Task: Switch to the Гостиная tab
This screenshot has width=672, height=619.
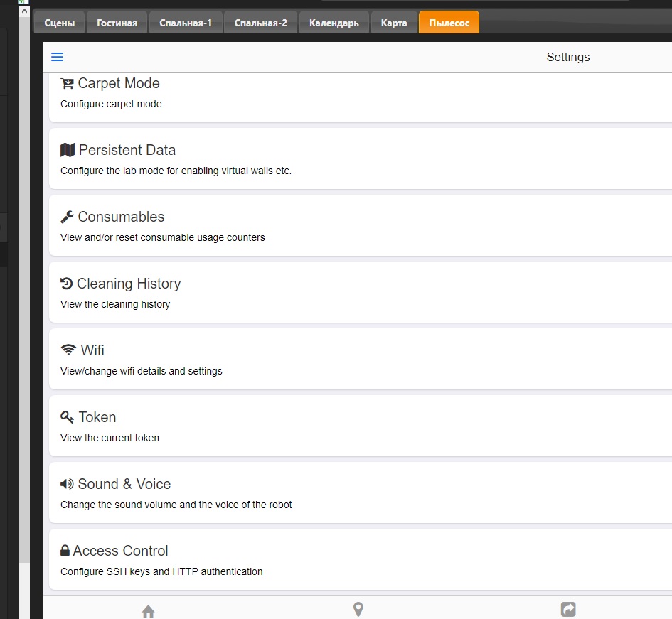Action: [x=117, y=23]
